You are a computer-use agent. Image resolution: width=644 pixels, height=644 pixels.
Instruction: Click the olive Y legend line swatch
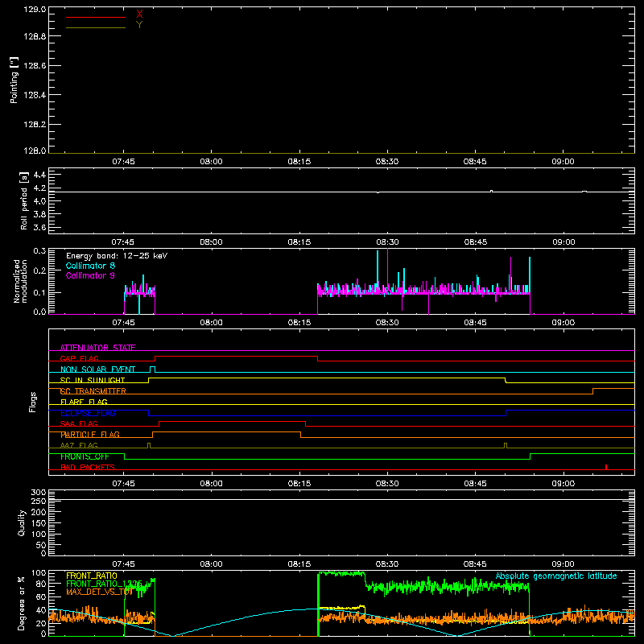[96, 27]
